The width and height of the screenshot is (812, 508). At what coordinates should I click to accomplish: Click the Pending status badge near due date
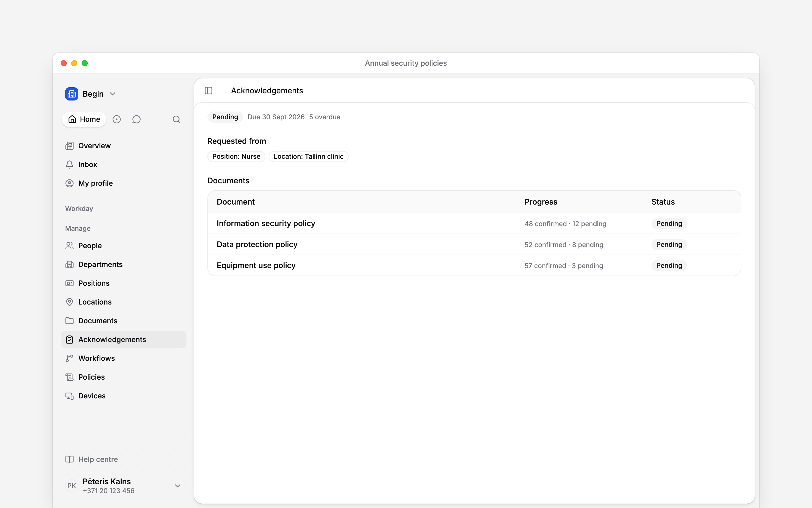[x=225, y=117]
